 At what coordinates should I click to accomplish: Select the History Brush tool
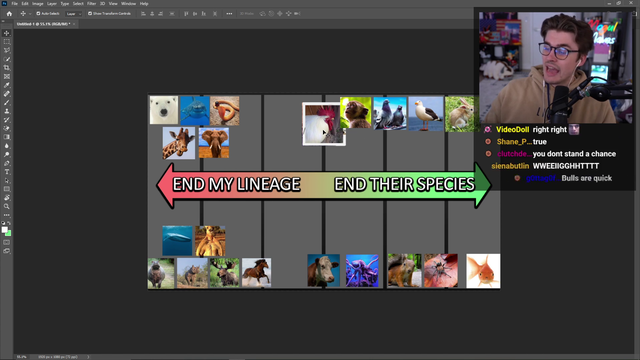point(7,120)
